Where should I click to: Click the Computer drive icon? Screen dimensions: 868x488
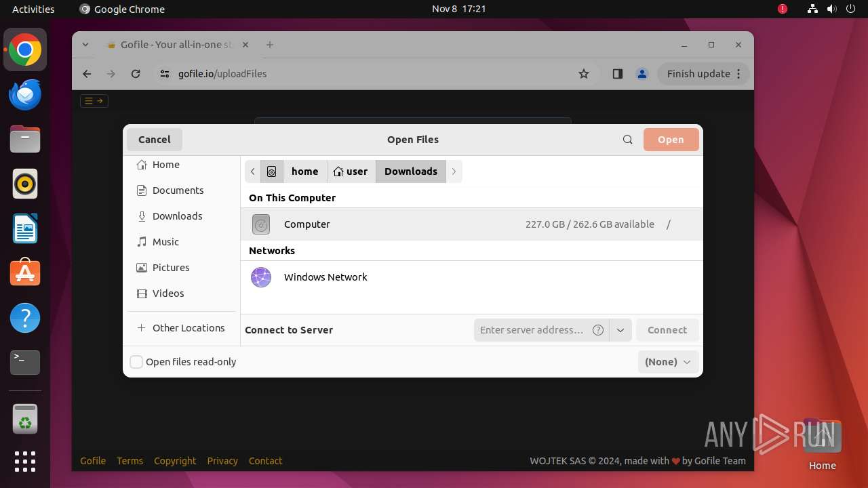(261, 224)
